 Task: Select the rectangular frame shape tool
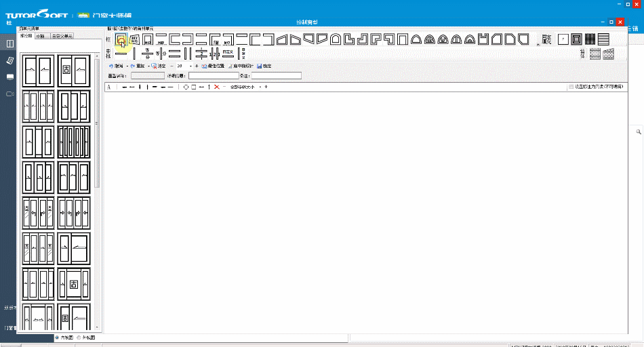(121, 39)
